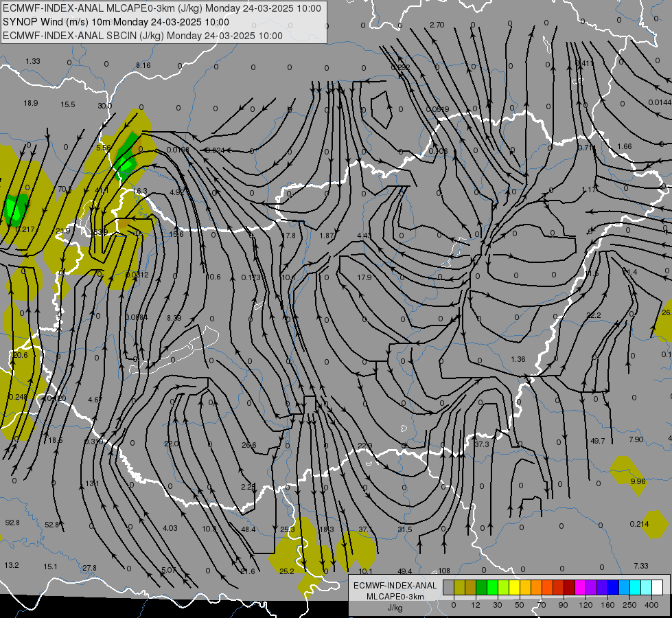Screen dimensions: 672x618
Task: Click the map value 37.3
Action: point(482,444)
